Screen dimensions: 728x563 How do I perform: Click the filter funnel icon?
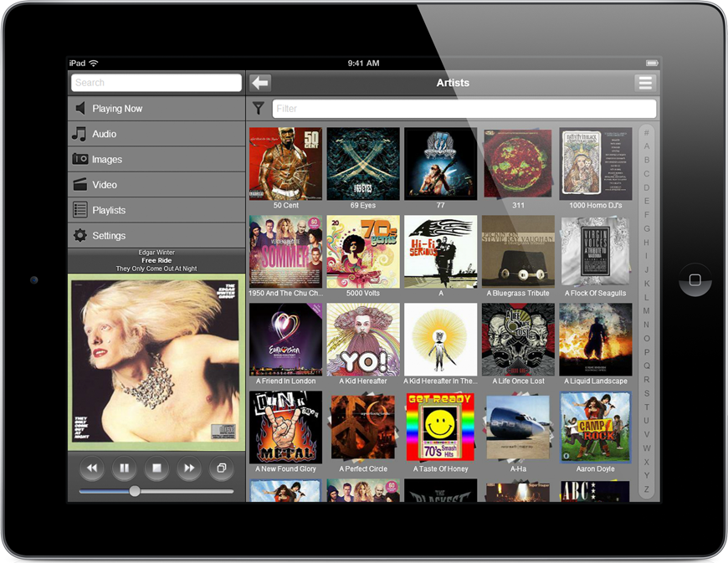(x=258, y=109)
